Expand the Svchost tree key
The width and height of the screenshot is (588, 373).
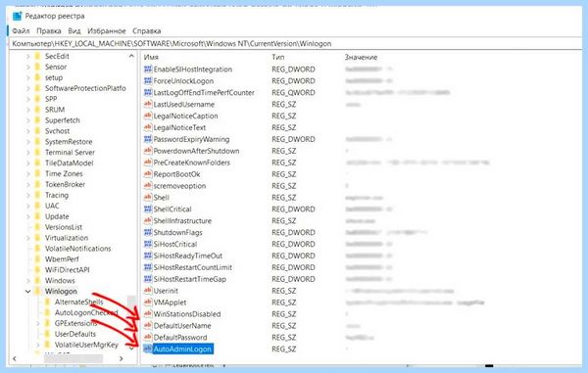point(28,131)
